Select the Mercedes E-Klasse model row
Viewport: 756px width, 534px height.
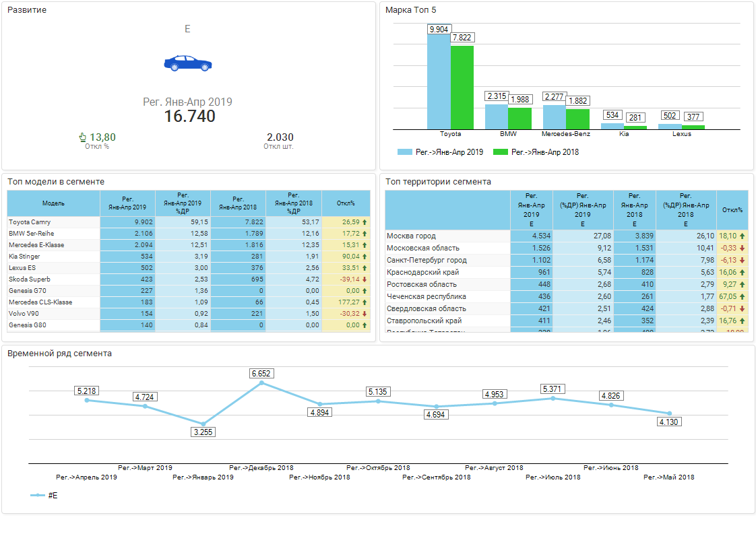pyautogui.click(x=189, y=245)
